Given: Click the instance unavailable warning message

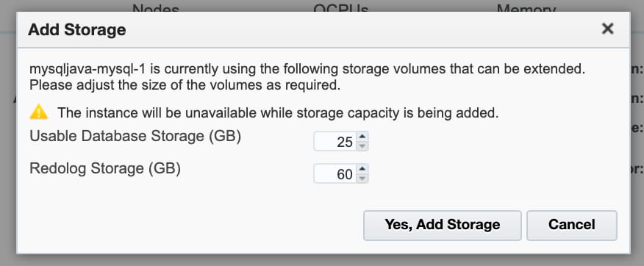Looking at the screenshot, I should tap(278, 113).
